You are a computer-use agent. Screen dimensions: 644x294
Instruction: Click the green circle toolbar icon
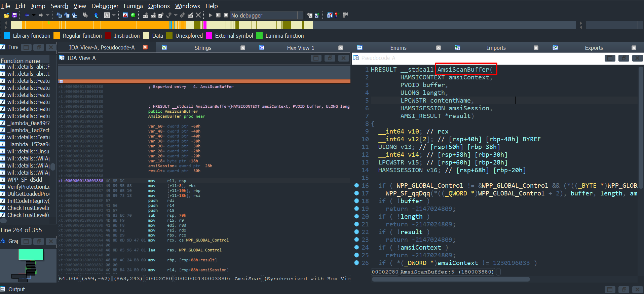(x=133, y=15)
